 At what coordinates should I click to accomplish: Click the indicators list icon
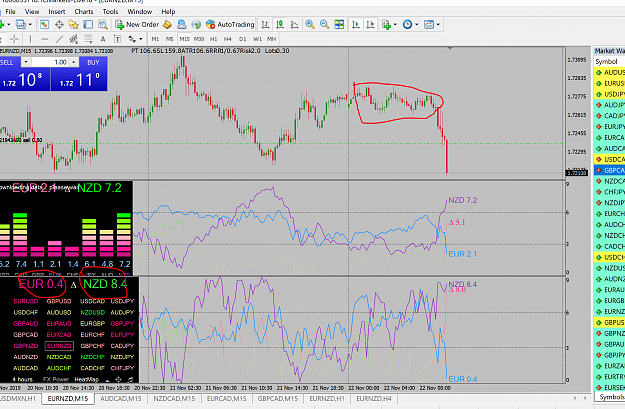coord(386,25)
